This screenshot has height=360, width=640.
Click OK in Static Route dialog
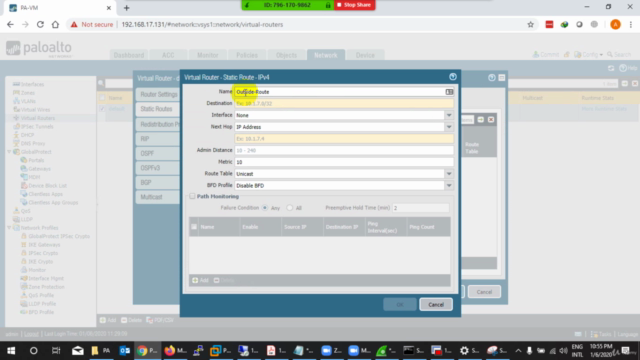(400, 304)
